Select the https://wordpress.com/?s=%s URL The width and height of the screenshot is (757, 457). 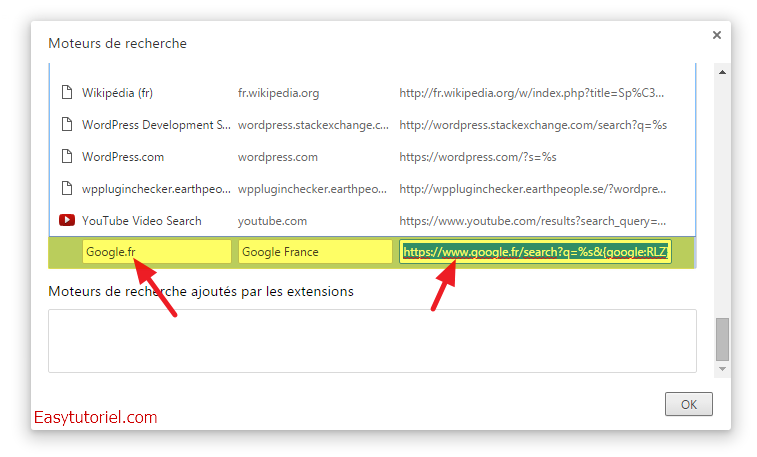pos(478,157)
